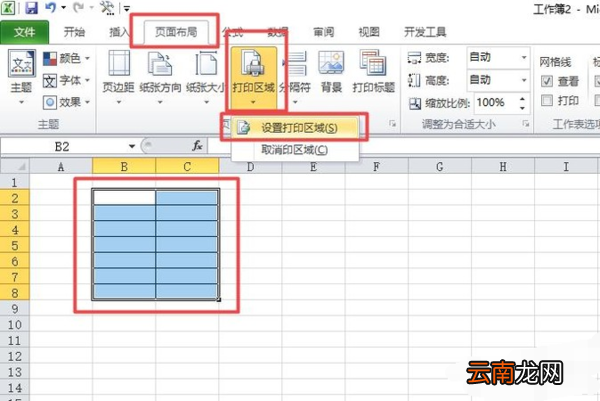Decrease scale with the down stepper arrow

pos(523,108)
